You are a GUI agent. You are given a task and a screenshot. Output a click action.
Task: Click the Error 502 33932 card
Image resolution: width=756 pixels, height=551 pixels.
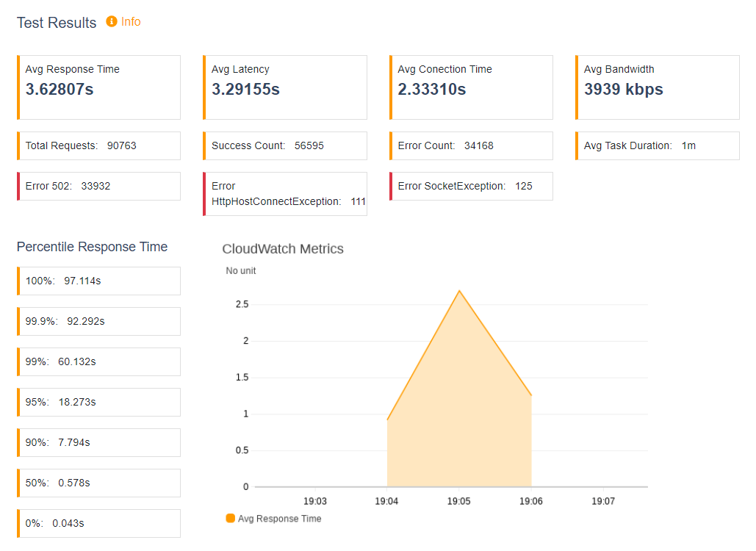(99, 186)
